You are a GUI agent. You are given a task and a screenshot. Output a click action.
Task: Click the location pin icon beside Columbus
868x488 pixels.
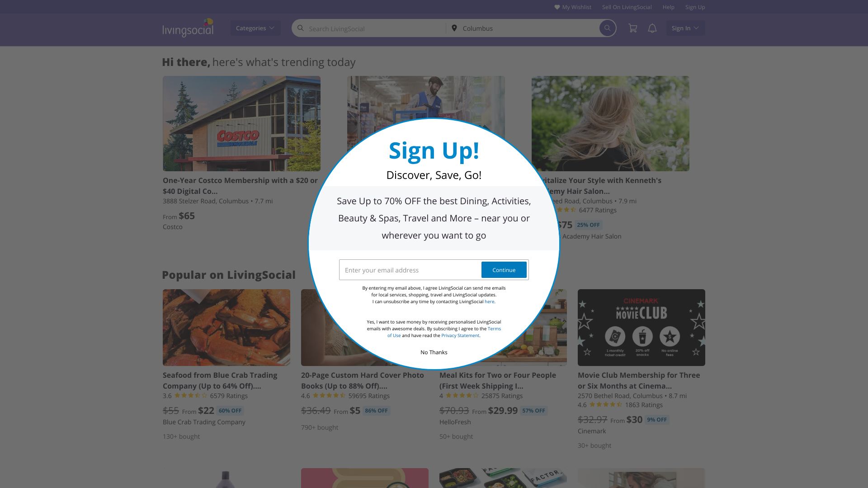coord(454,28)
